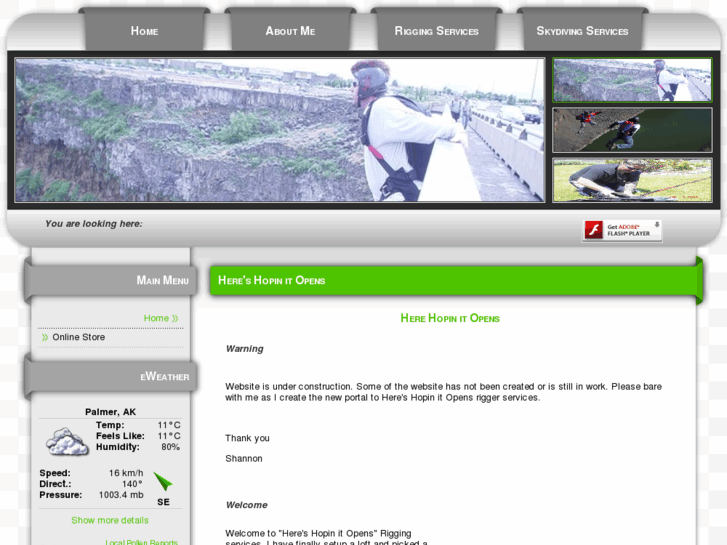The width and height of the screenshot is (727, 545).
Task: Click the Feels Like 11°C value
Action: 169,436
